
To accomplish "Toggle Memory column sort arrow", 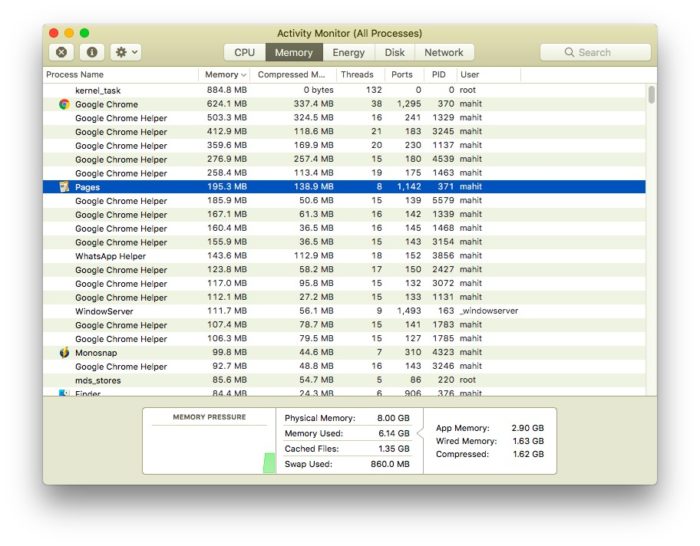I will [x=243, y=75].
